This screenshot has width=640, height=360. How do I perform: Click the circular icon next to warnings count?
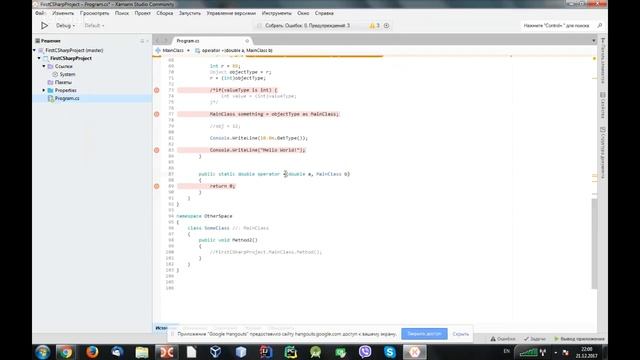coord(386,26)
